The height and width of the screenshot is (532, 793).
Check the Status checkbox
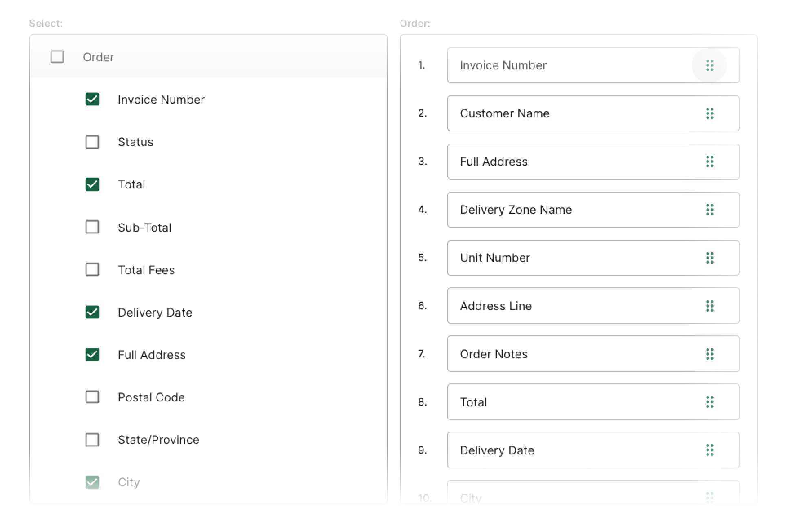click(x=92, y=142)
